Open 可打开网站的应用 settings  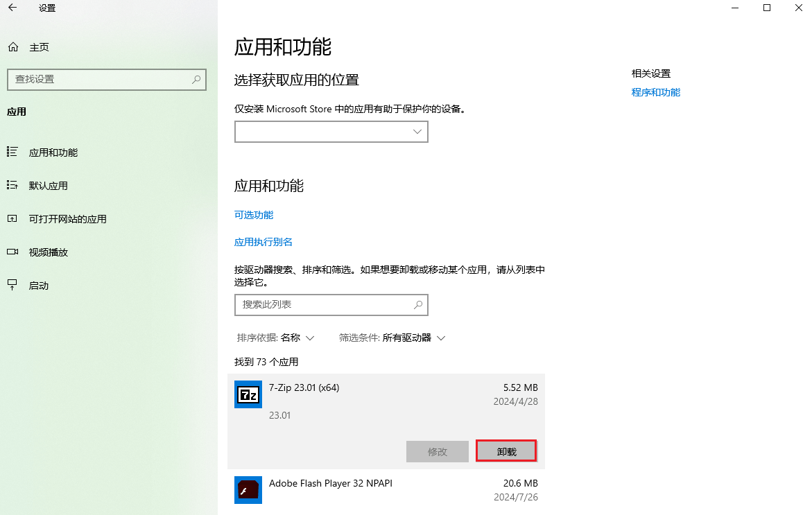coord(67,218)
